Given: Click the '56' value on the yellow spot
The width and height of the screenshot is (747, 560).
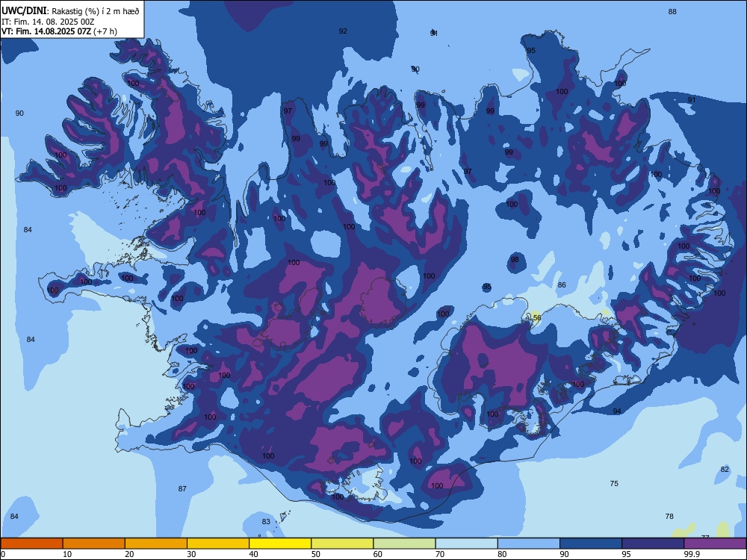Looking at the screenshot, I should [x=537, y=317].
